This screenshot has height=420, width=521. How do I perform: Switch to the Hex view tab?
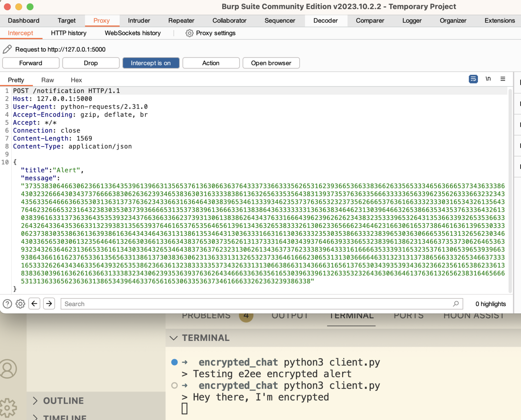coord(76,80)
